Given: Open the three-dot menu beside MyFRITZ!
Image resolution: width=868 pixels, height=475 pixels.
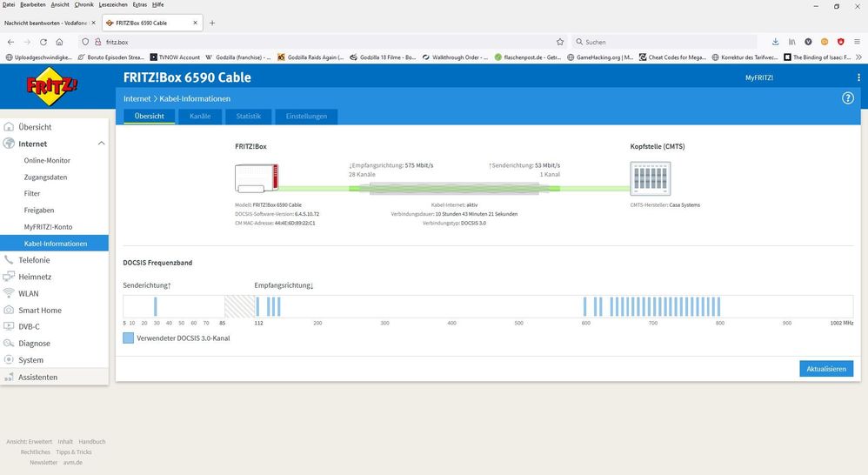Looking at the screenshot, I should tap(858, 77).
